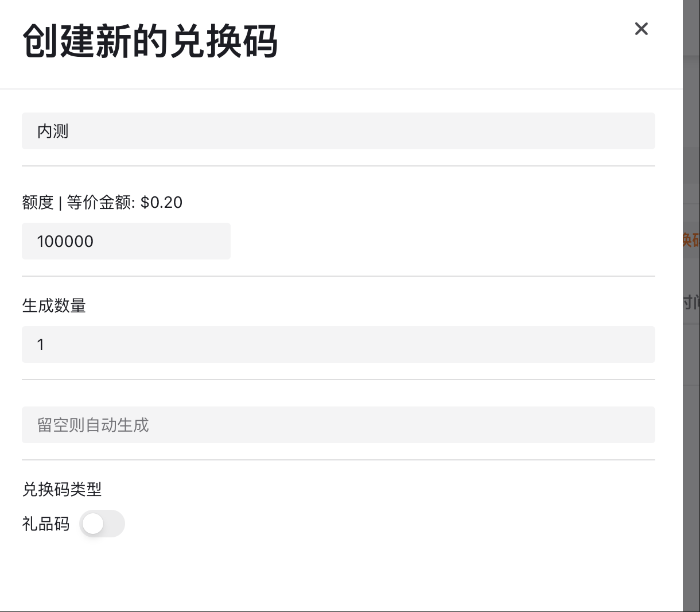Click the 生成数量 field label
Screen dimensions: 700x612
click(54, 305)
